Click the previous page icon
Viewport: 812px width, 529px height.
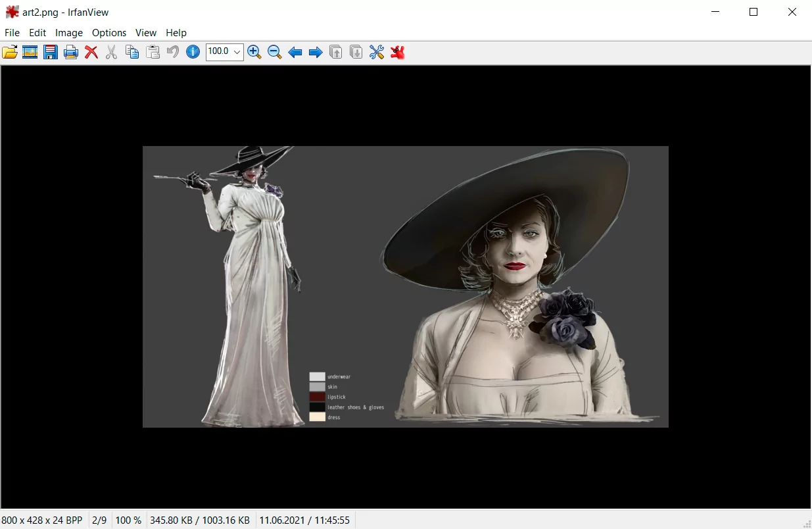(336, 52)
